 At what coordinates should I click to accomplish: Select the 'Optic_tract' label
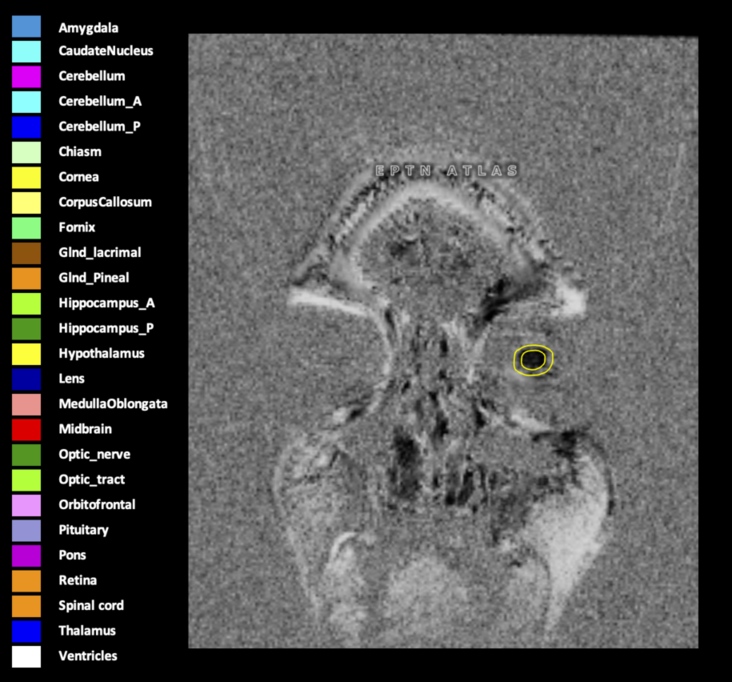[x=92, y=479]
